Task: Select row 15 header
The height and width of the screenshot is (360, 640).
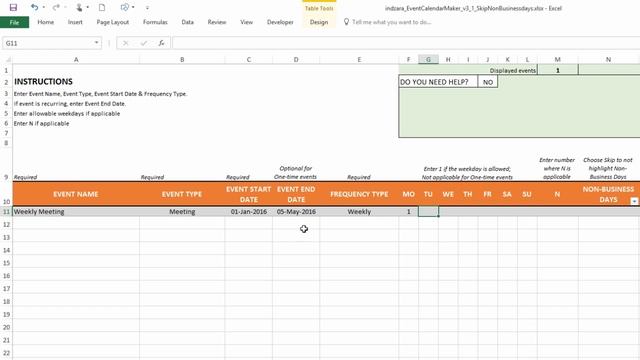Action: click(x=6, y=263)
